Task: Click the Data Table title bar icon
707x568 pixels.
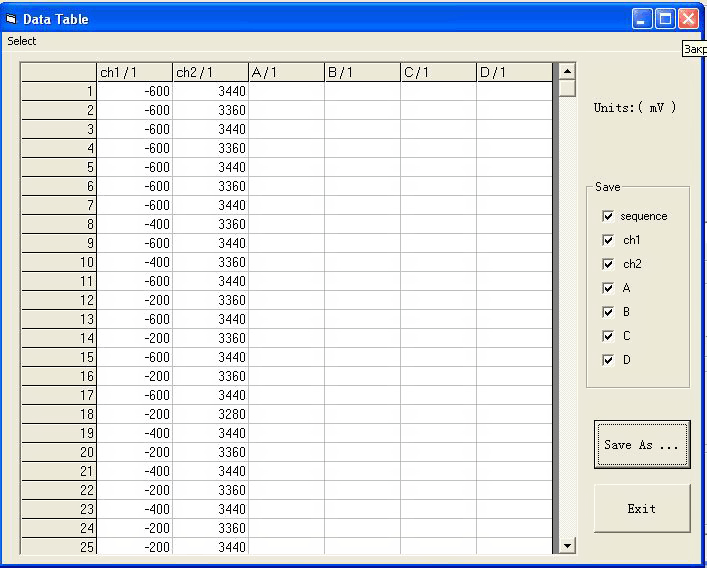Action: [x=12, y=18]
